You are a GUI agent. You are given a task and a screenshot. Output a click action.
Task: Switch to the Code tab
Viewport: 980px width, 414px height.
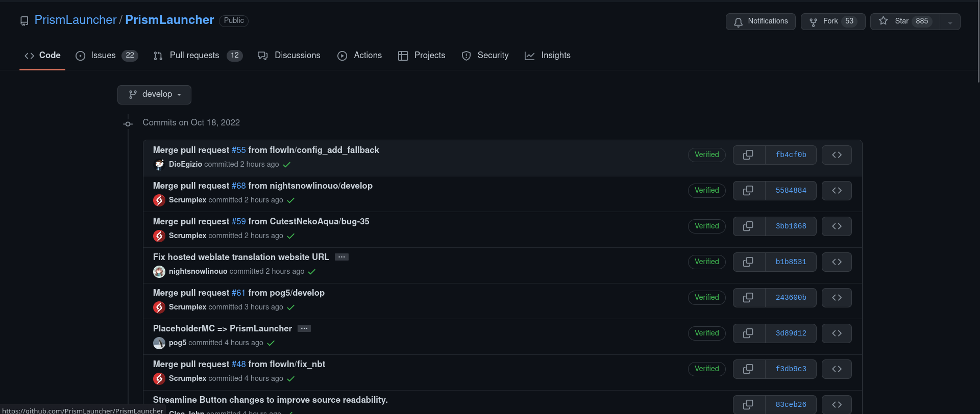pyautogui.click(x=42, y=56)
